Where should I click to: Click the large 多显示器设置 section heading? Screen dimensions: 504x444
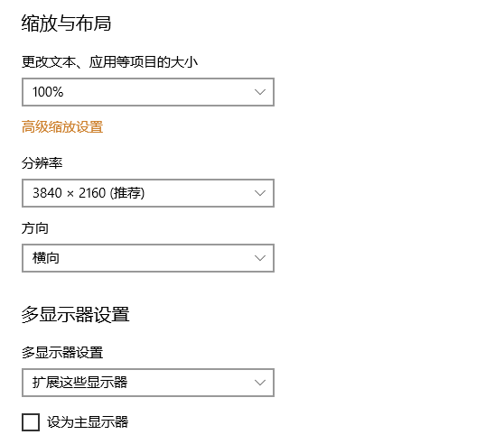coord(75,314)
